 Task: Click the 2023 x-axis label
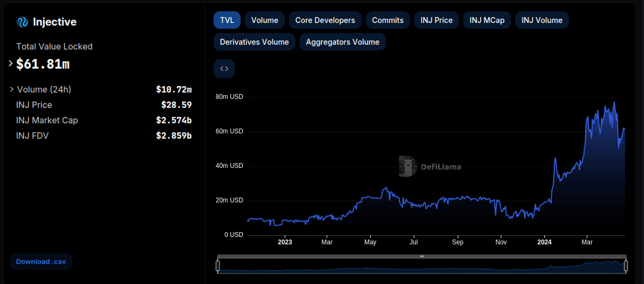pos(285,242)
